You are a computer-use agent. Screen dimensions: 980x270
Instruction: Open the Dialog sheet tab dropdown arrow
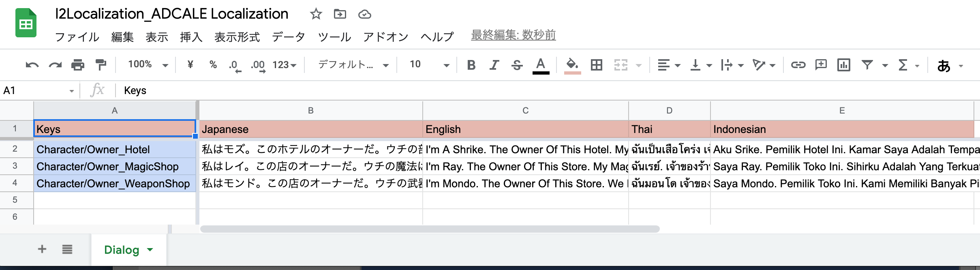(150, 250)
